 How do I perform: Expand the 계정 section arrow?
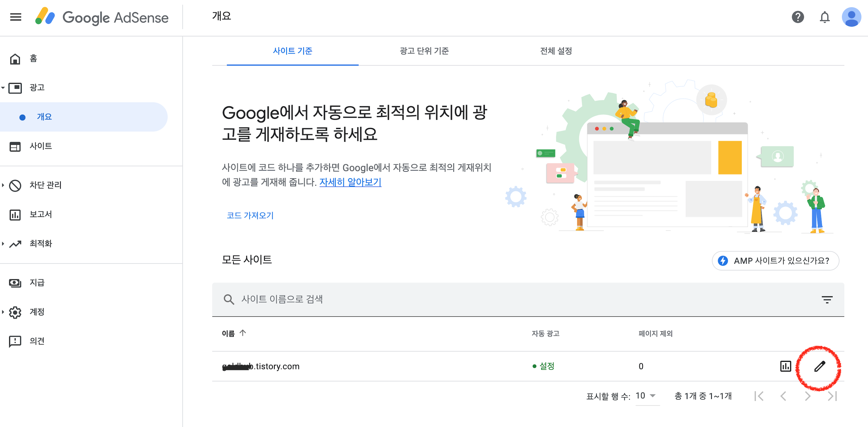(3, 312)
